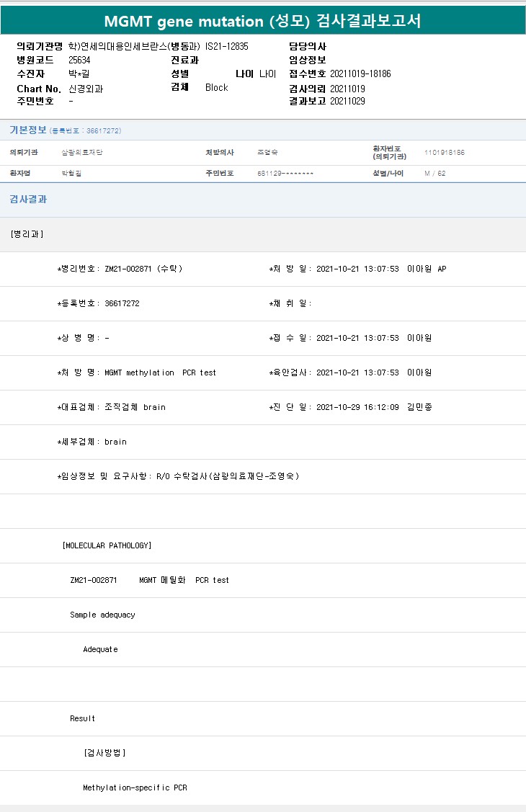Click the Methylation-specific PCR method text
526x812 pixels.
pos(135,788)
